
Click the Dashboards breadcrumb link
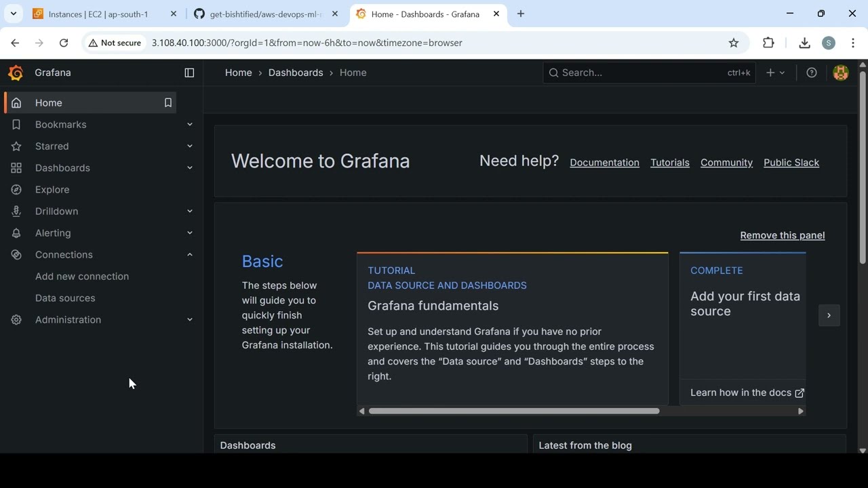[296, 73]
